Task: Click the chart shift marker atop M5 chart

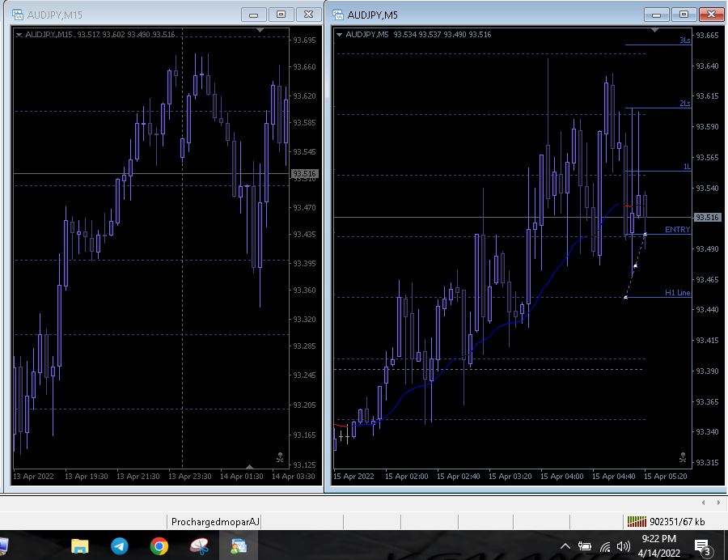Action: point(654,30)
